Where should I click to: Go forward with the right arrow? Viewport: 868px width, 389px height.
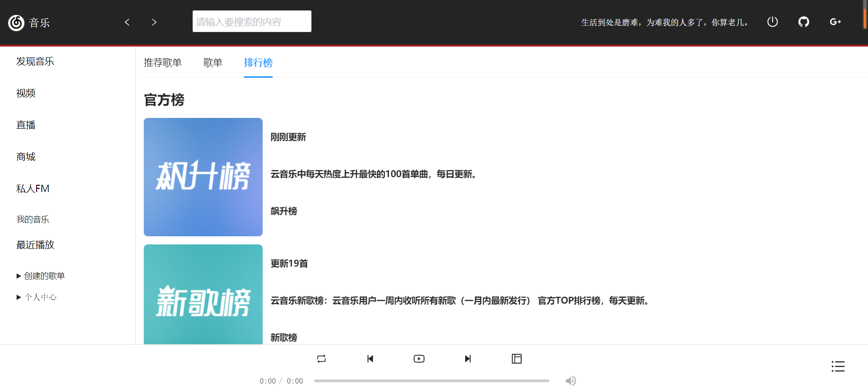[154, 22]
